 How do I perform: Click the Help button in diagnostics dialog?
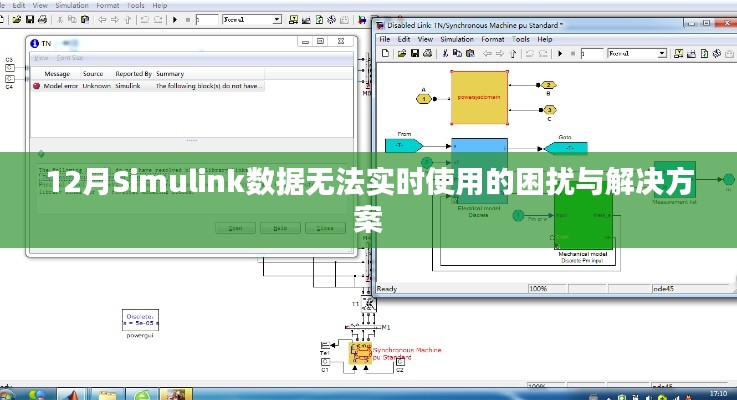coord(280,228)
